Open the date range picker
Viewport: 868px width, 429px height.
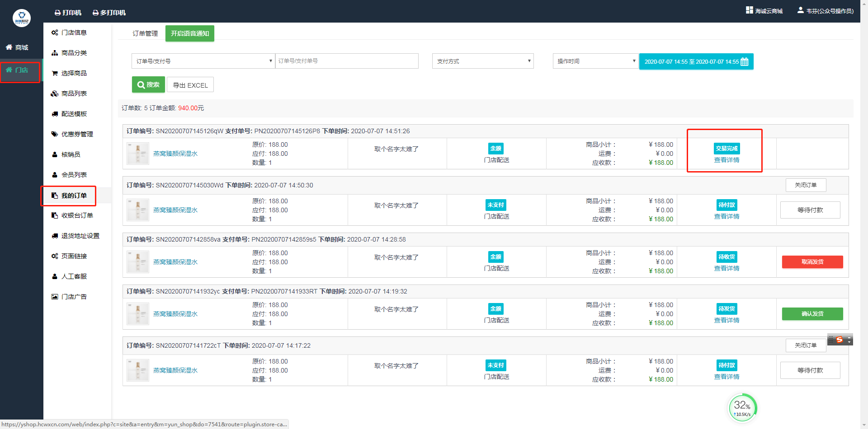(x=696, y=61)
